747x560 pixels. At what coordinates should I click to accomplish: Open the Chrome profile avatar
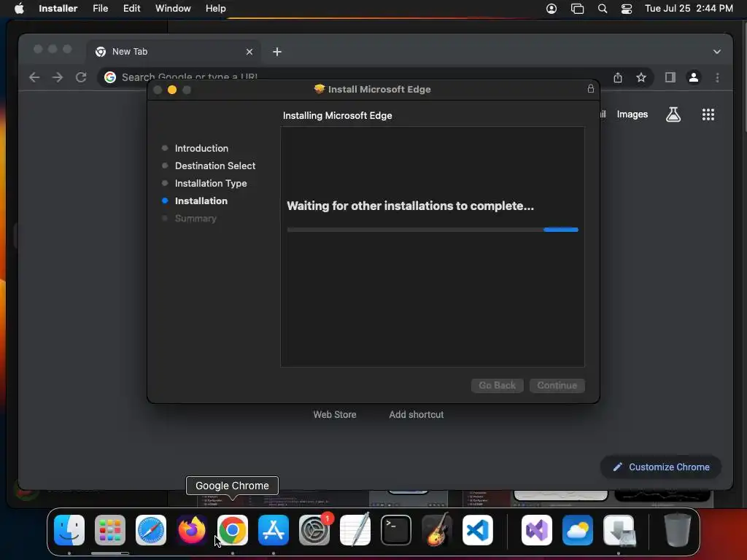[x=694, y=77]
